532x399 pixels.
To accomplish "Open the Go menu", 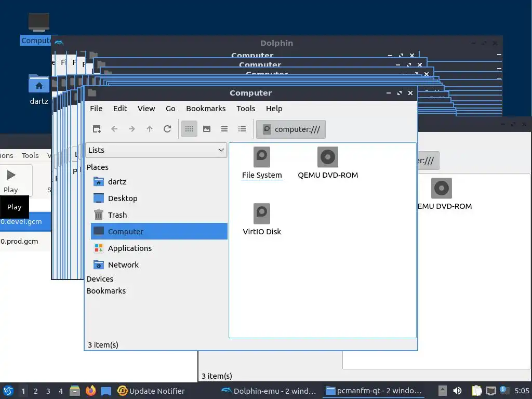I will point(170,109).
